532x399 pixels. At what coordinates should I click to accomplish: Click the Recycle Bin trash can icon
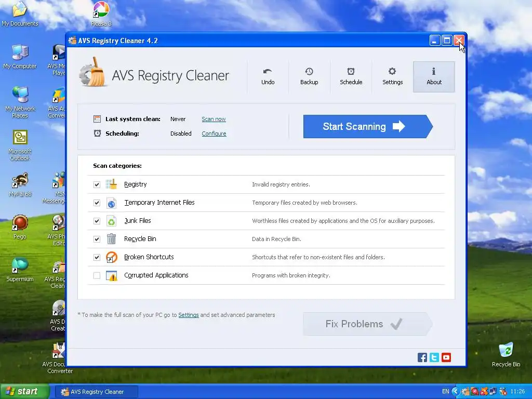coord(111,239)
